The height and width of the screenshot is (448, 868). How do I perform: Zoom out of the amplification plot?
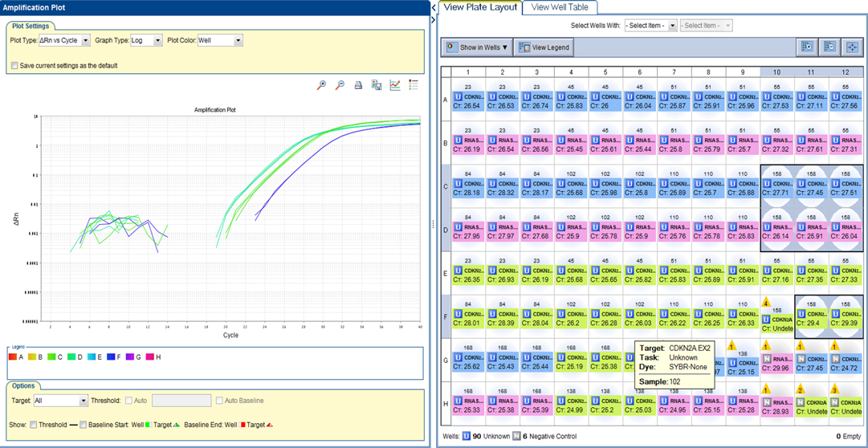pos(340,85)
